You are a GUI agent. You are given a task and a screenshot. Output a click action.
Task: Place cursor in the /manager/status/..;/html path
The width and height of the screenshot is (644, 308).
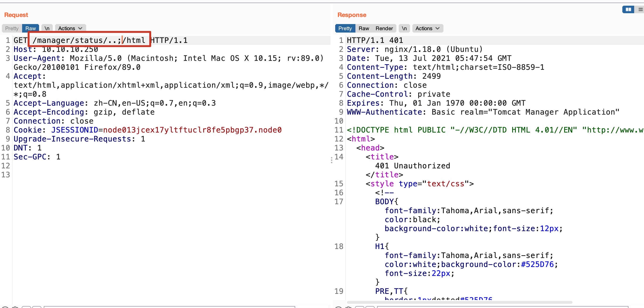coord(89,40)
